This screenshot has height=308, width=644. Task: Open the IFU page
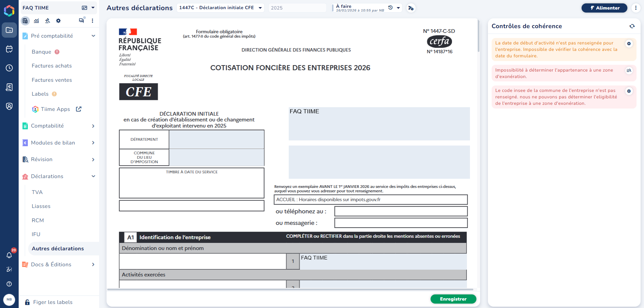pos(36,234)
